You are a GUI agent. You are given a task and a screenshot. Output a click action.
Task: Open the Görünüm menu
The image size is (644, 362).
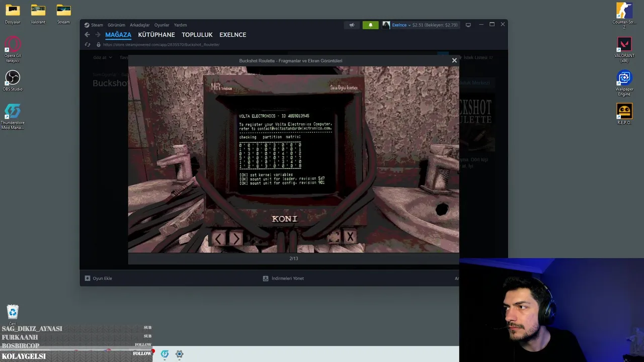click(x=116, y=25)
